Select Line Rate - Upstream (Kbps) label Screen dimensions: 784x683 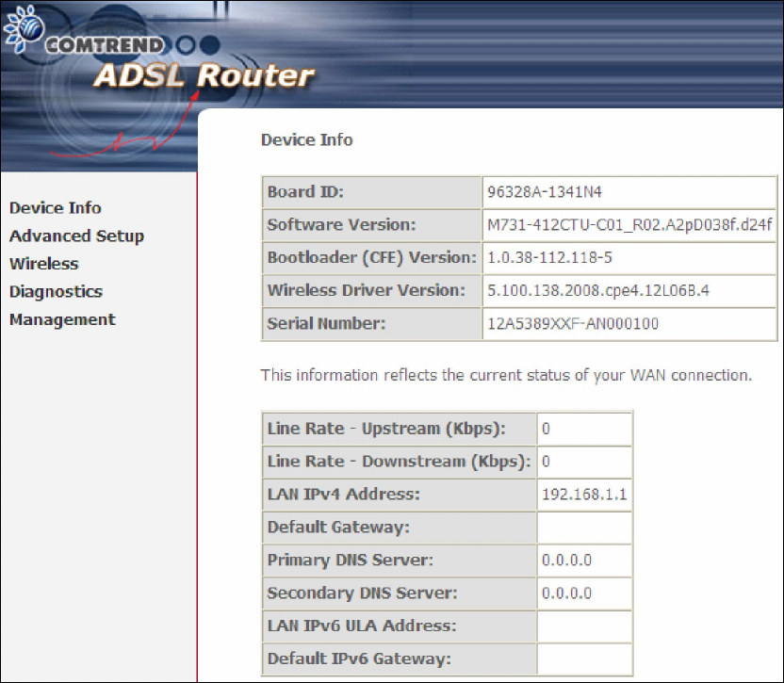point(399,429)
